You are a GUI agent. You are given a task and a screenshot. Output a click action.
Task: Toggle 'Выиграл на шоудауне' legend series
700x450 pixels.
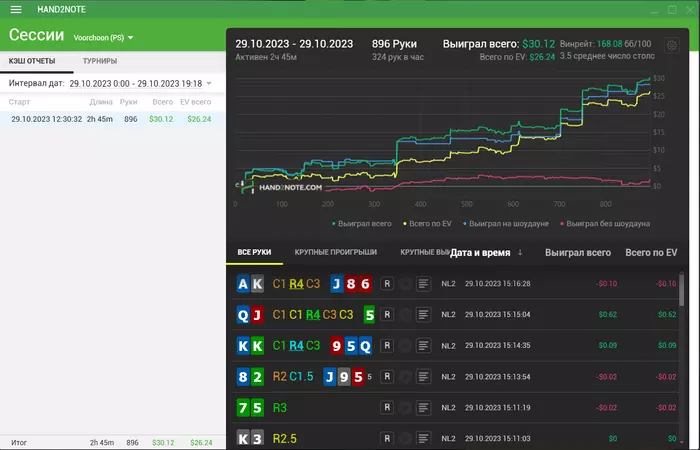pos(506,224)
